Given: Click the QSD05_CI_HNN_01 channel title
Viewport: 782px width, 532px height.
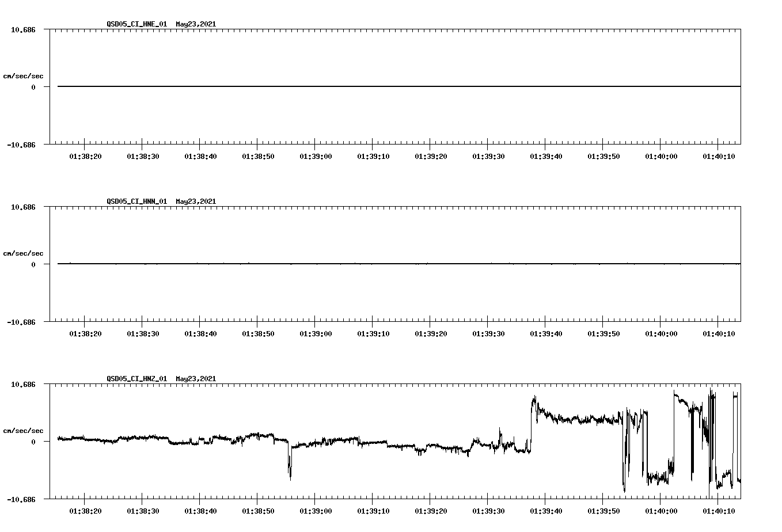Looking at the screenshot, I should 137,202.
